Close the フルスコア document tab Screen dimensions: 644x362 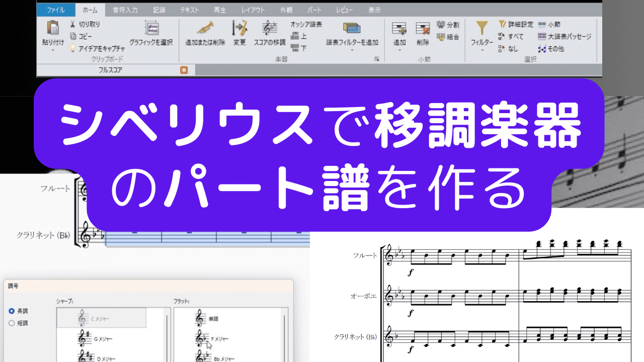click(184, 70)
